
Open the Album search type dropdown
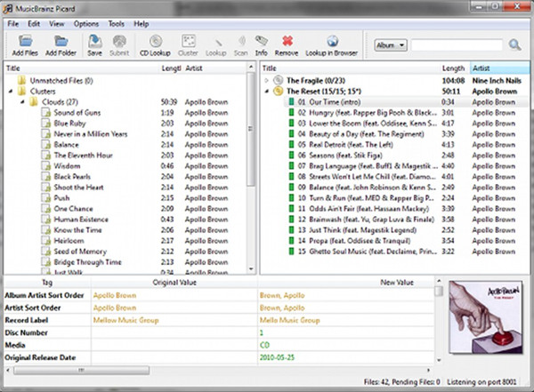[391, 44]
